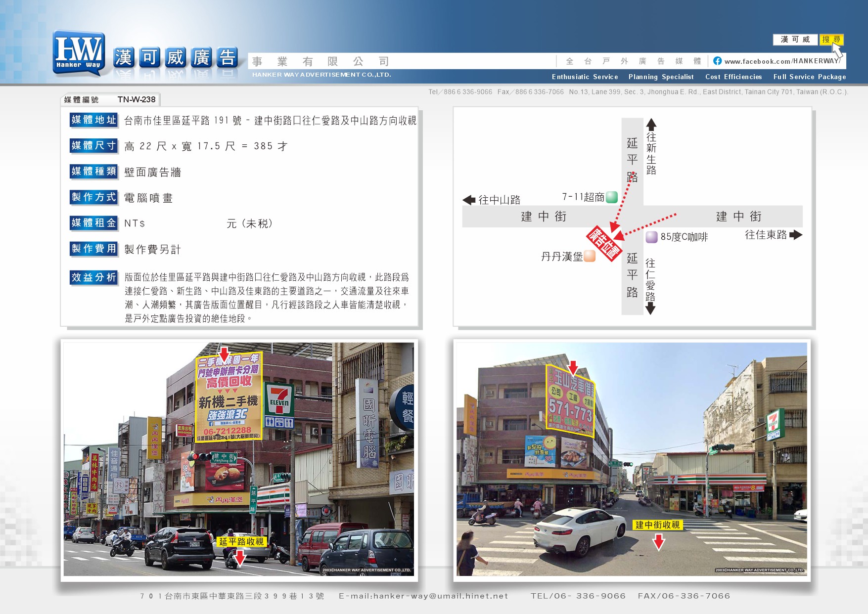868x614 pixels.
Task: Click the HW Hanker Way logo
Action: click(79, 53)
